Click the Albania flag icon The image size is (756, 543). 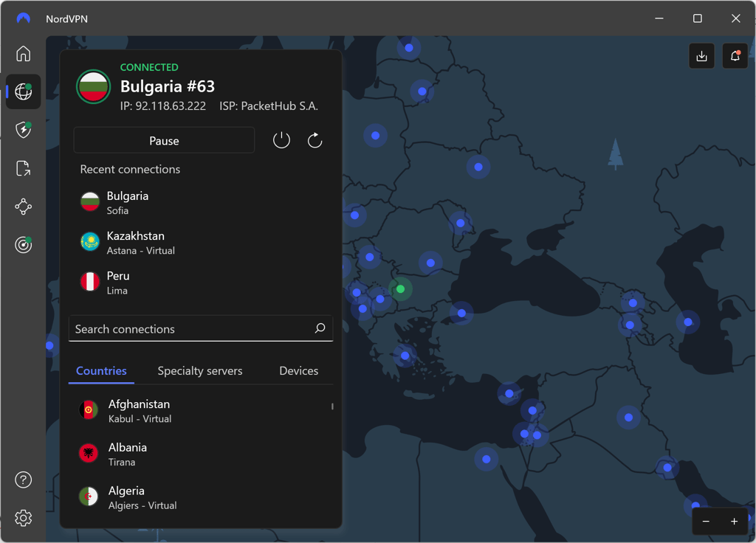(x=89, y=454)
